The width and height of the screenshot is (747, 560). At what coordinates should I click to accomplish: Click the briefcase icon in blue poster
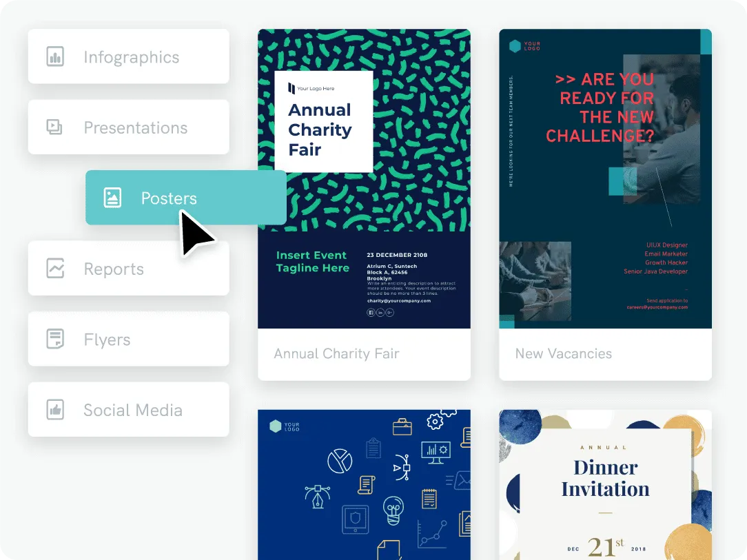point(402,426)
